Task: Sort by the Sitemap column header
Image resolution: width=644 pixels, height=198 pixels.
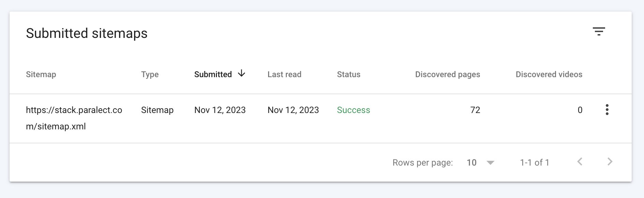Action: tap(41, 74)
